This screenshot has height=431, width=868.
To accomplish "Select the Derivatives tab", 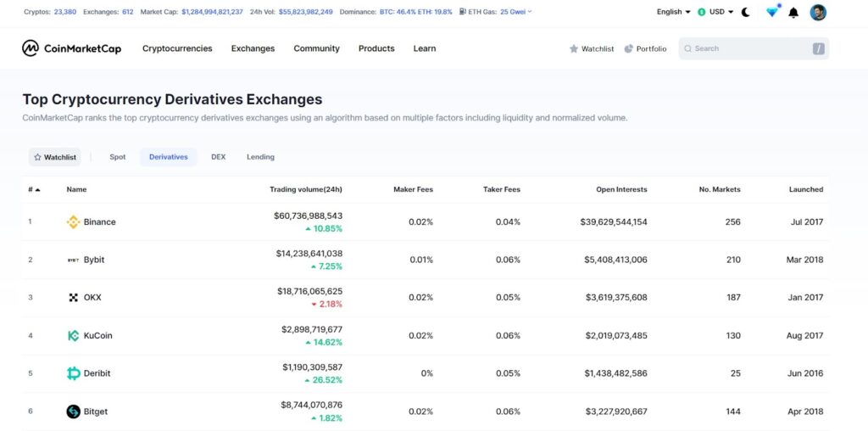I will (169, 157).
